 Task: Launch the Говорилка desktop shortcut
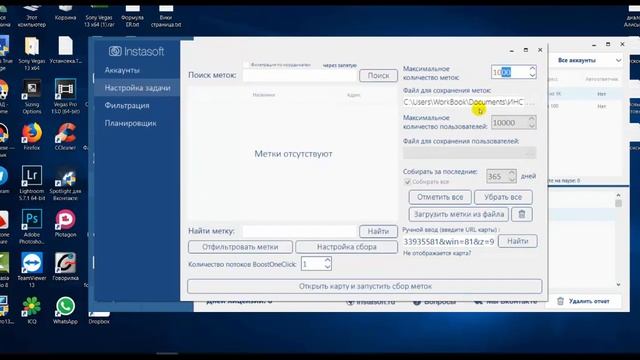65,267
